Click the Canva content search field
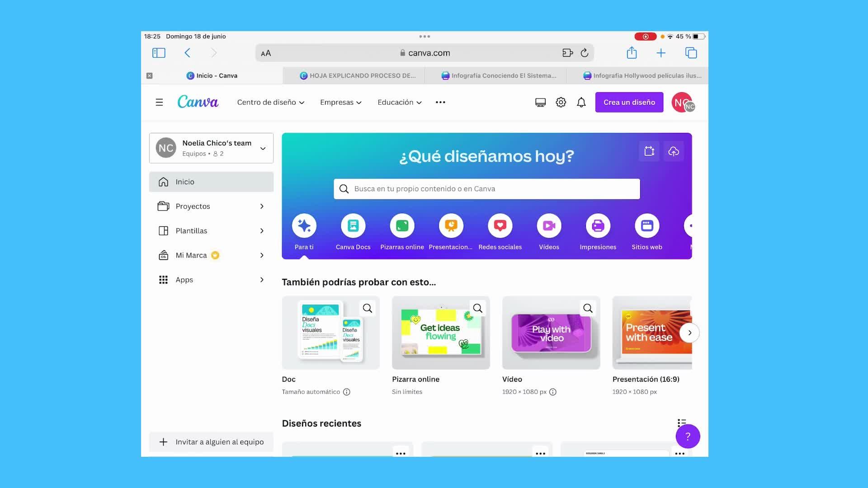868x488 pixels. tap(486, 189)
